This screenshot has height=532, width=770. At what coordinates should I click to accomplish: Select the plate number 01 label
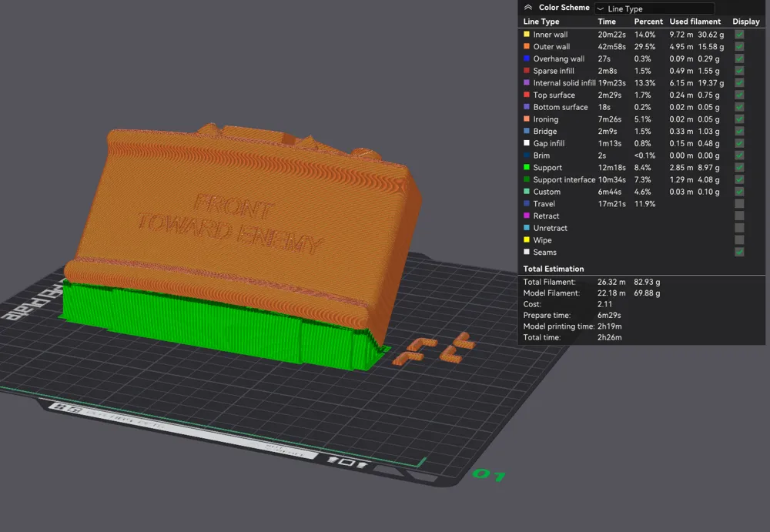[x=489, y=474]
